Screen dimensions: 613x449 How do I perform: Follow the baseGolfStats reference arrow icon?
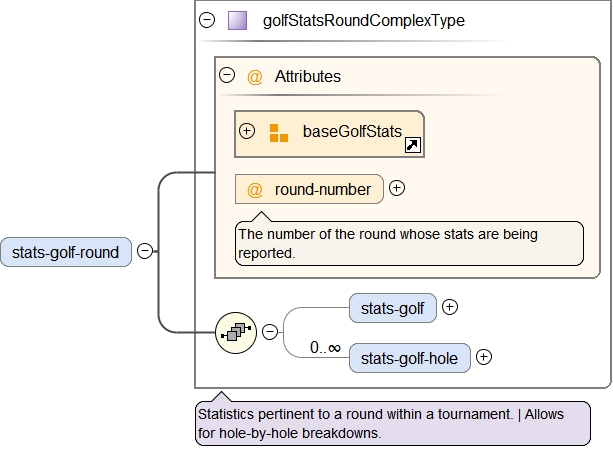(x=412, y=146)
